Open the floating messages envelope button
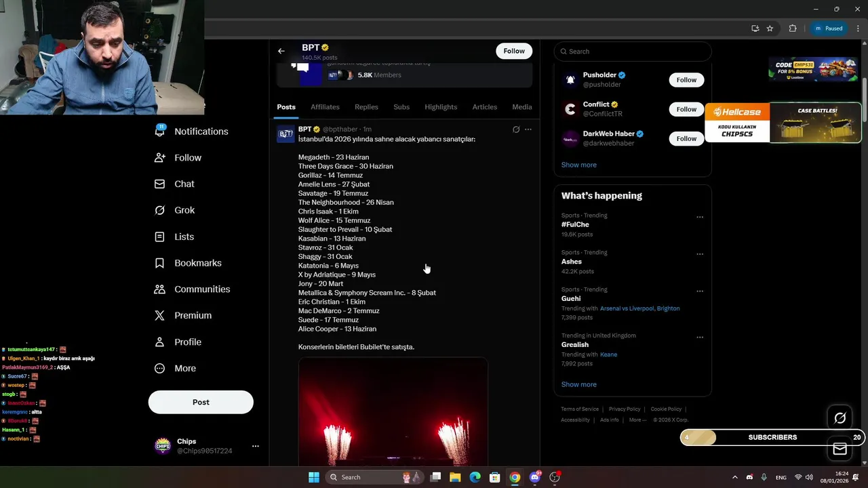Viewport: 868px width, 488px height. click(840, 449)
